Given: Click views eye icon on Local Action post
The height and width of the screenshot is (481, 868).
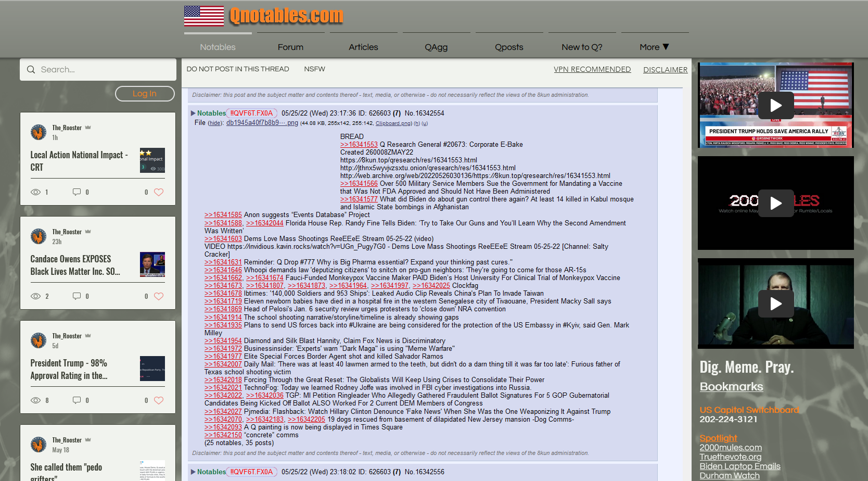Looking at the screenshot, I should tap(36, 192).
